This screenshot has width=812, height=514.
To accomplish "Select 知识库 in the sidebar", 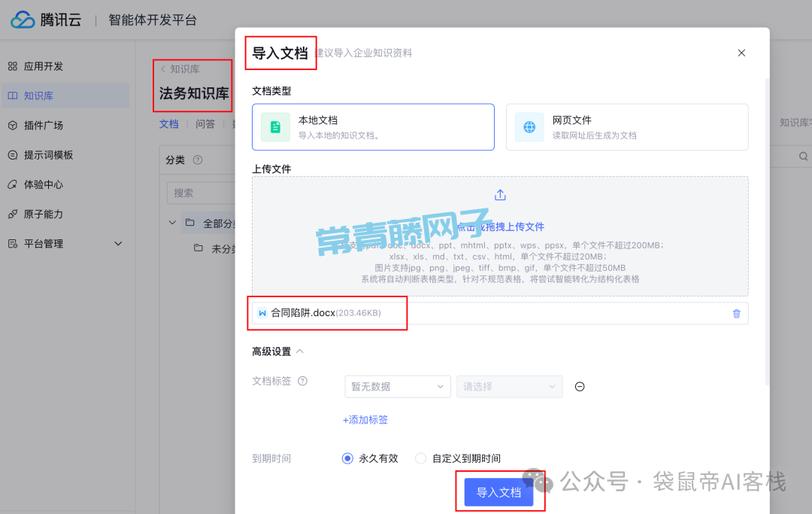I will coord(65,96).
